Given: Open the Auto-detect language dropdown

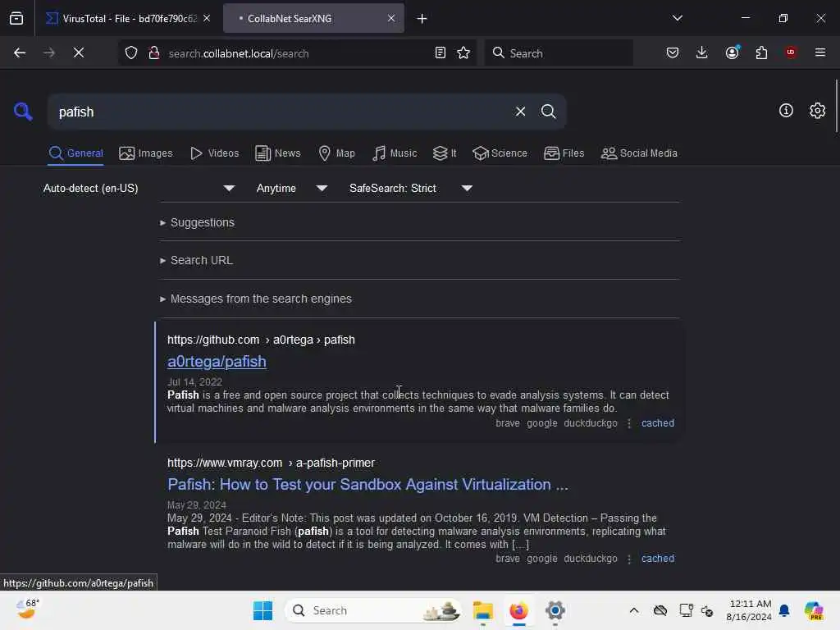Looking at the screenshot, I should [x=139, y=188].
